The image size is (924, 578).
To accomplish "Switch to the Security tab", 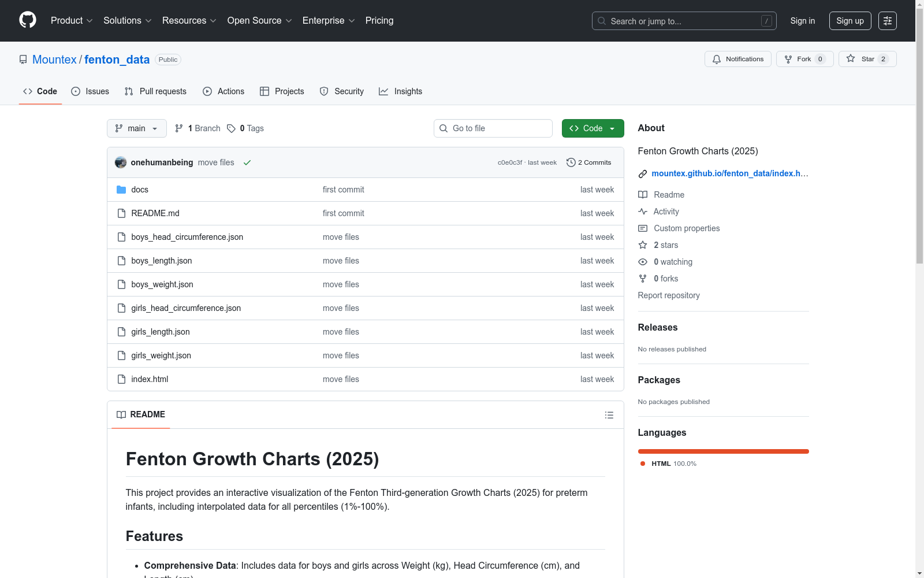I will point(342,91).
